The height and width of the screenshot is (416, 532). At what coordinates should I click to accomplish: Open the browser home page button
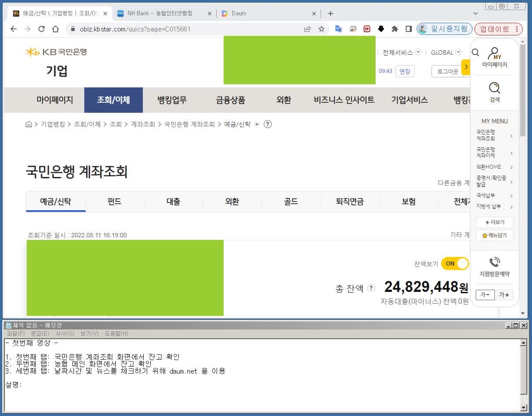point(55,29)
